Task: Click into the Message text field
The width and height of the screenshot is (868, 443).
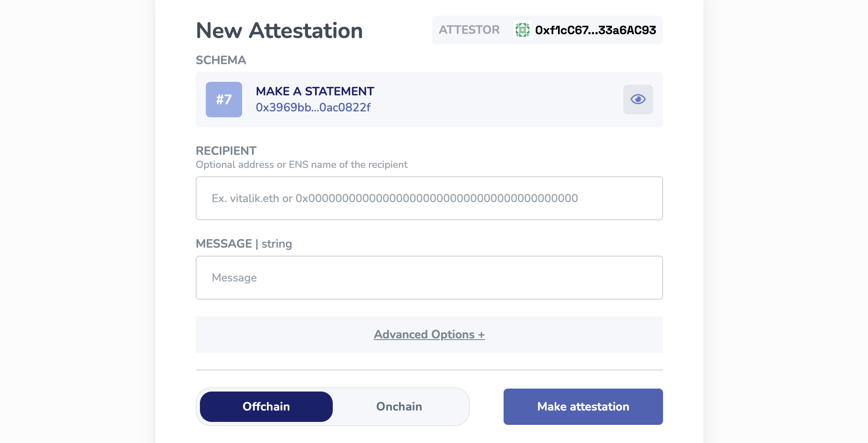Action: [429, 278]
